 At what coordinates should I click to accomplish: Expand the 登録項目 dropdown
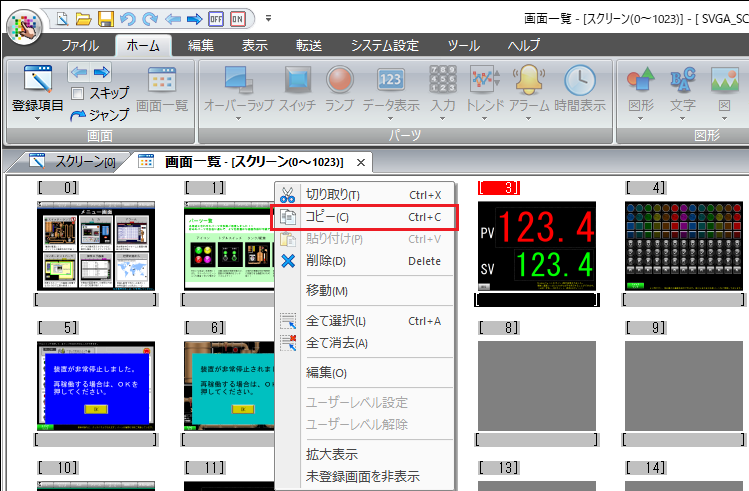37,118
